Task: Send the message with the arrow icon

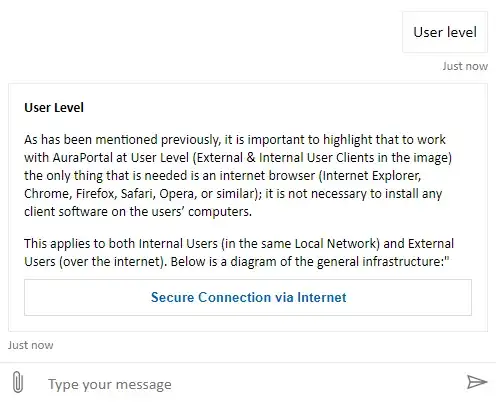Action: (477, 382)
